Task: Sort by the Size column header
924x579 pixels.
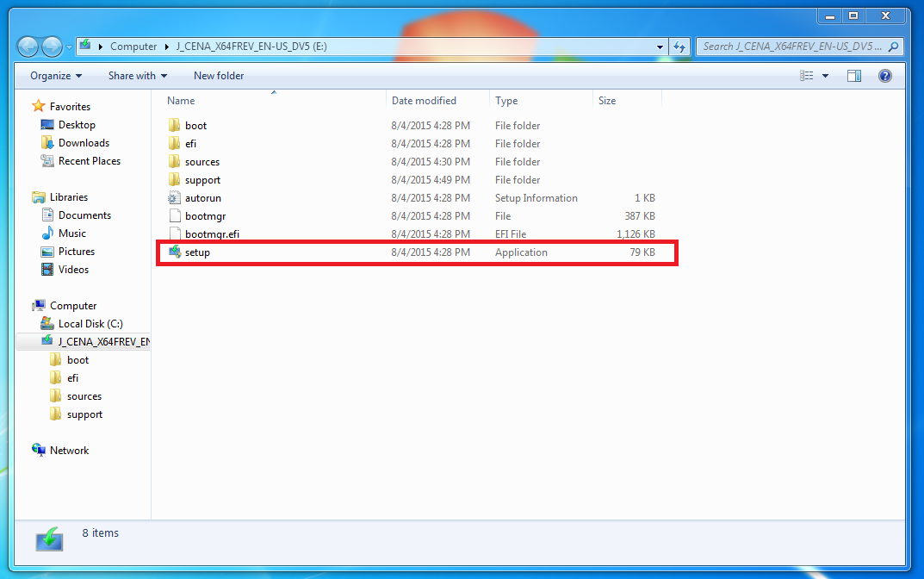Action: click(607, 101)
